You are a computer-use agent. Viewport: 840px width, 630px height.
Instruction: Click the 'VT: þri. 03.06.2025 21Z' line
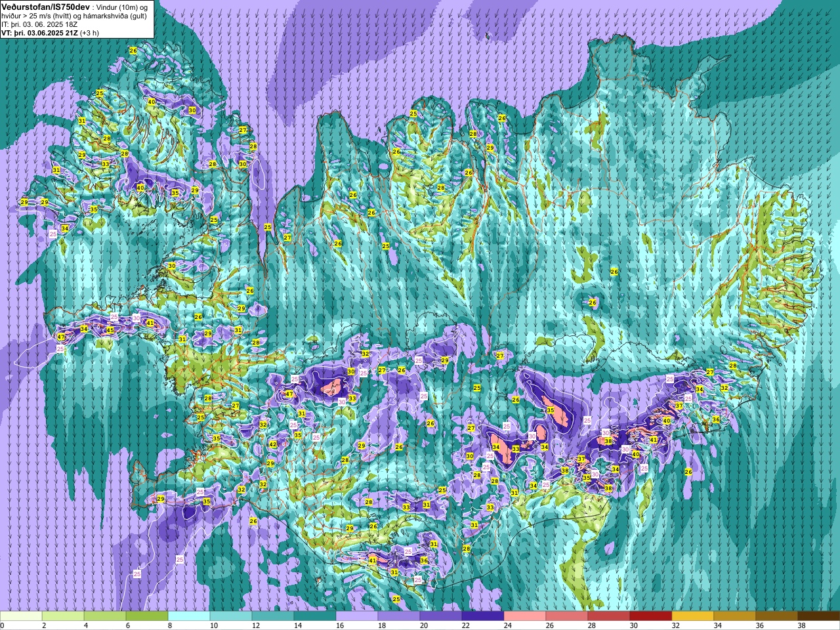pos(39,32)
